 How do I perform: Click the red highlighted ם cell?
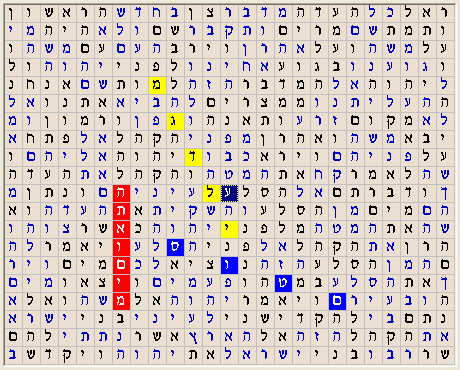coord(121,264)
